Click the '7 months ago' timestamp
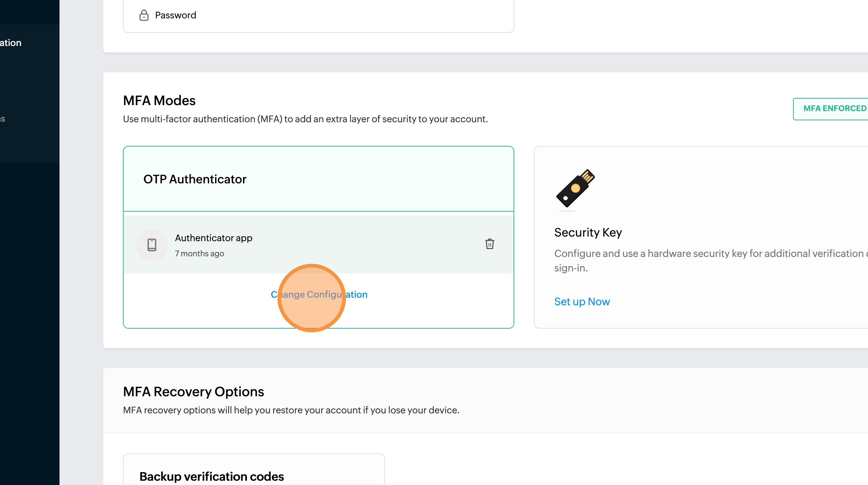868x485 pixels. point(200,254)
